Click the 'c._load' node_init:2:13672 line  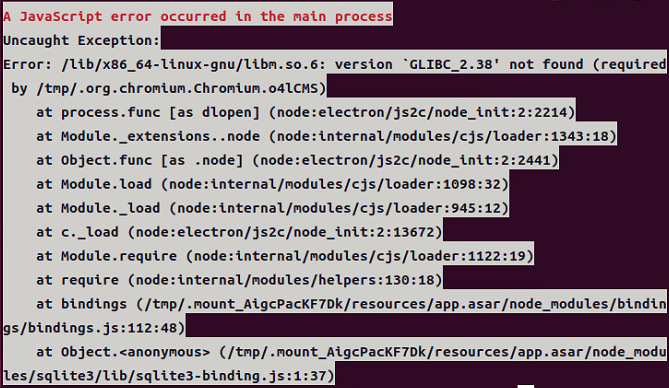click(x=239, y=232)
